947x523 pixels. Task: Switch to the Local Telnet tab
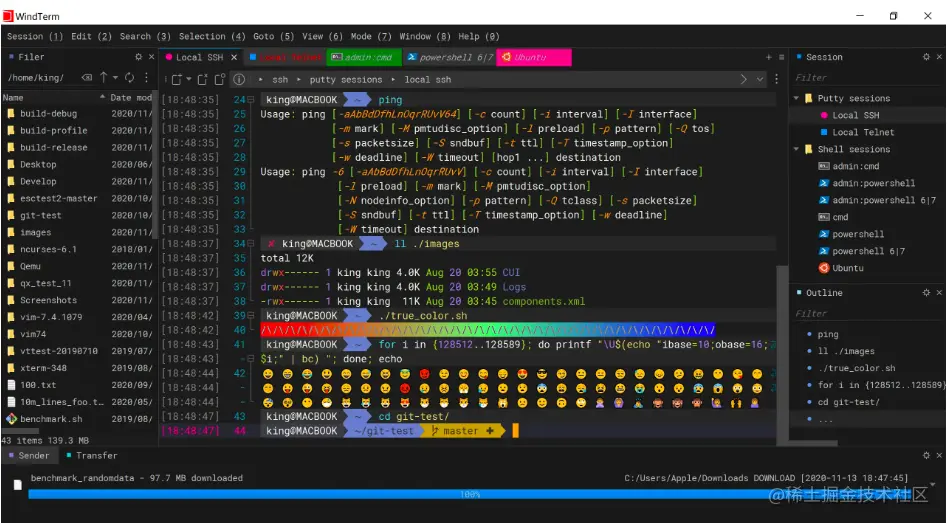click(286, 57)
